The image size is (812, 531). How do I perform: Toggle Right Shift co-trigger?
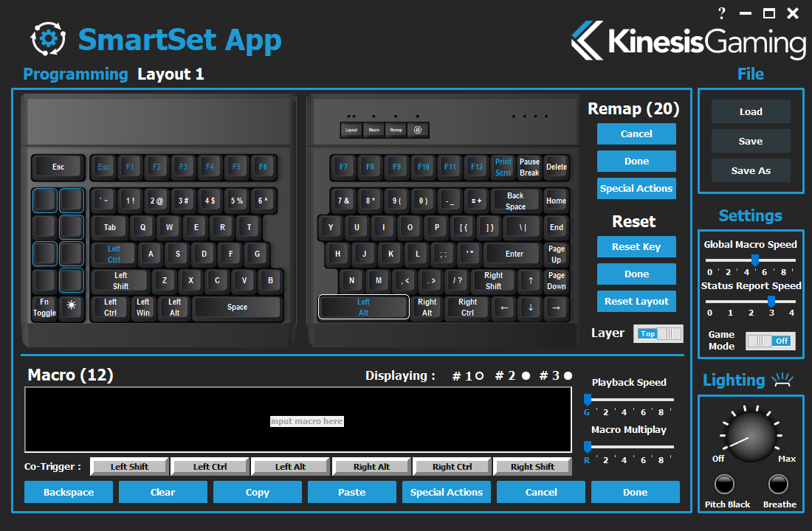532,466
